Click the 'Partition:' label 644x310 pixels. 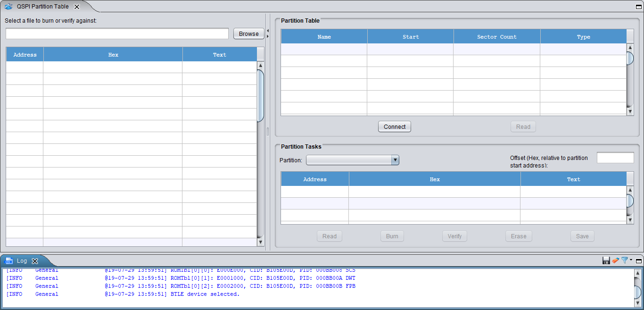click(291, 160)
